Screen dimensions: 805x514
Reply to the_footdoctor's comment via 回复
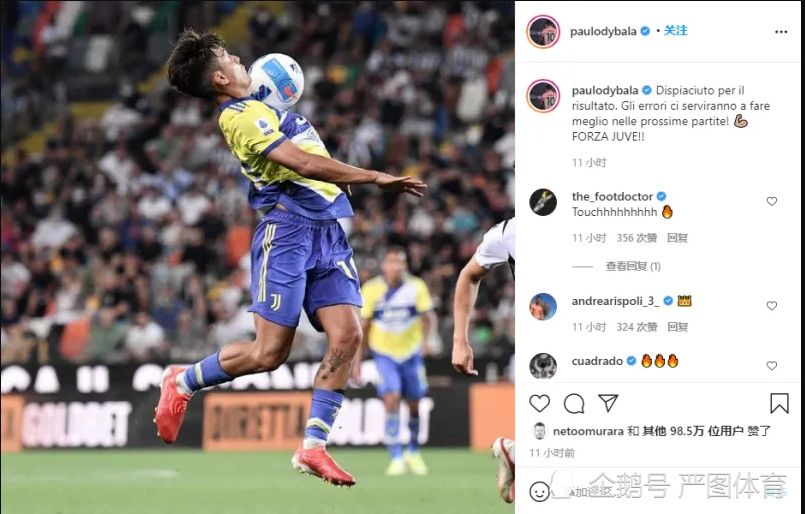pyautogui.click(x=677, y=238)
